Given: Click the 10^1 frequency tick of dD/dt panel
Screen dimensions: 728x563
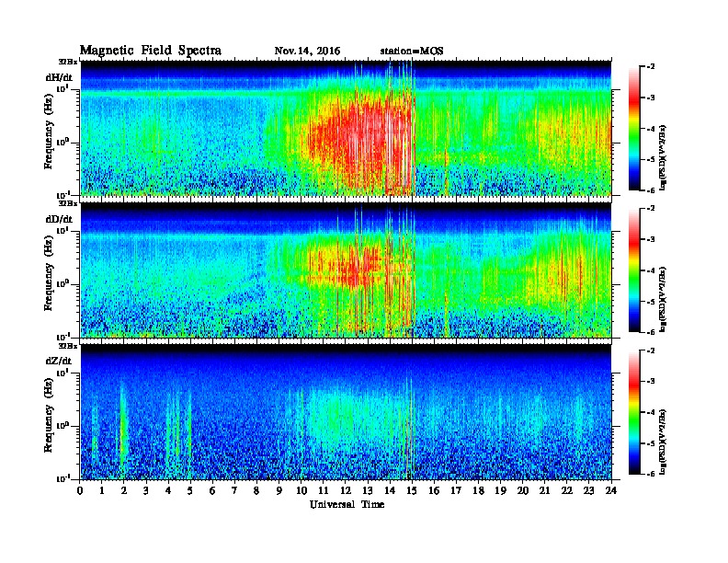Looking at the screenshot, I should [63, 230].
